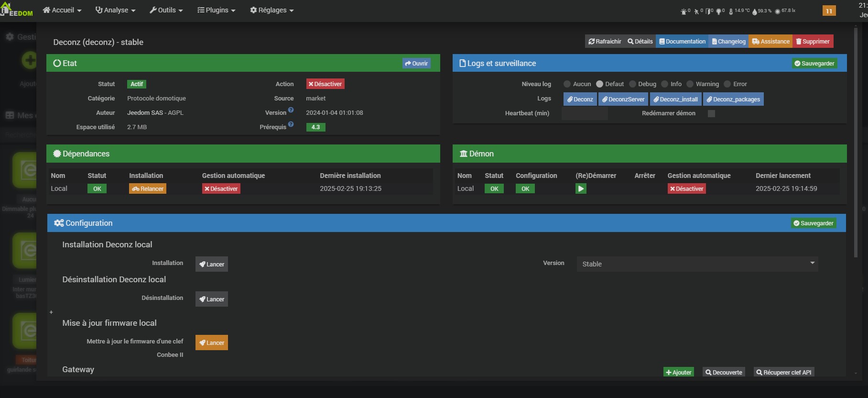Click the page vertical scrollbar
Image resolution: width=868 pixels, height=398 pixels.
point(856,142)
